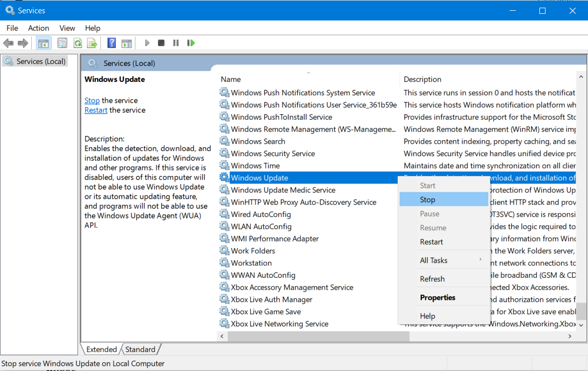Image resolution: width=588 pixels, height=371 pixels.
Task: Select the Windows Remote Management row
Action: [313, 129]
